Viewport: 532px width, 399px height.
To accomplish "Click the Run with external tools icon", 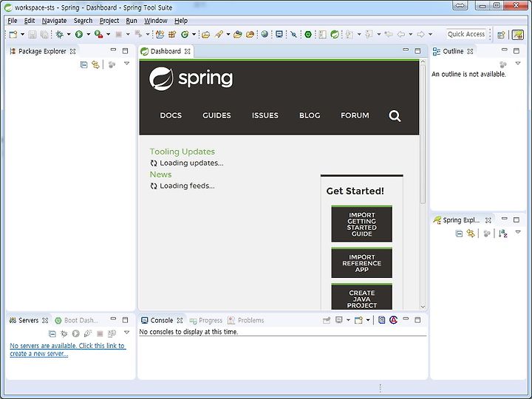I will (99, 34).
